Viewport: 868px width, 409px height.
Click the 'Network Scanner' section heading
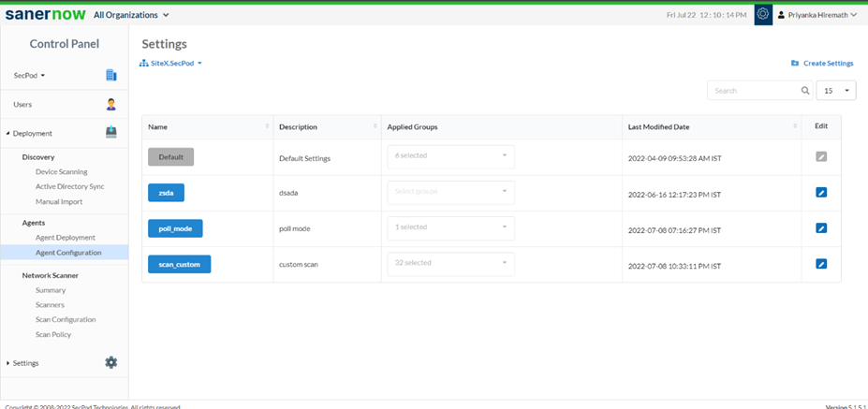50,275
